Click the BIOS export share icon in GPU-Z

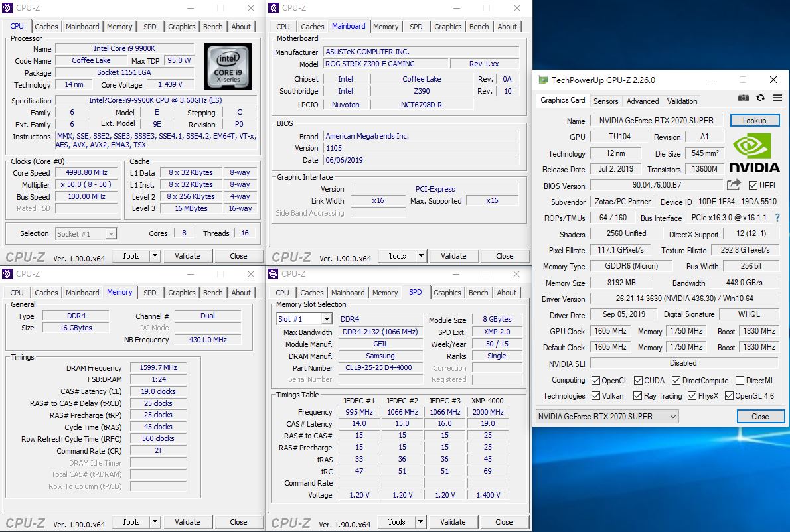tap(734, 184)
